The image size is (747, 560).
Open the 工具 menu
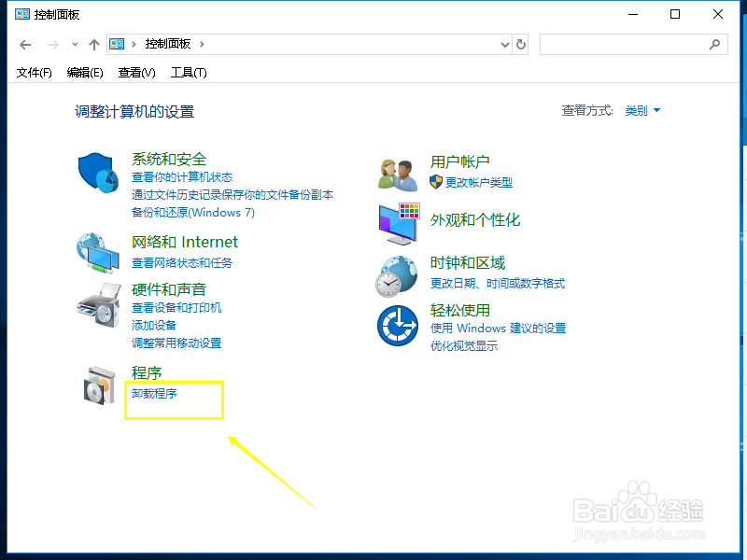[189, 72]
